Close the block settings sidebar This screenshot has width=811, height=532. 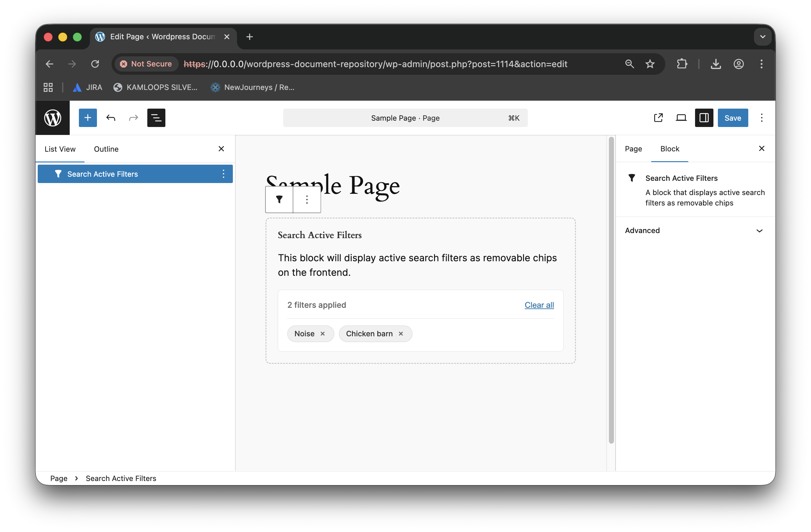[x=762, y=149]
